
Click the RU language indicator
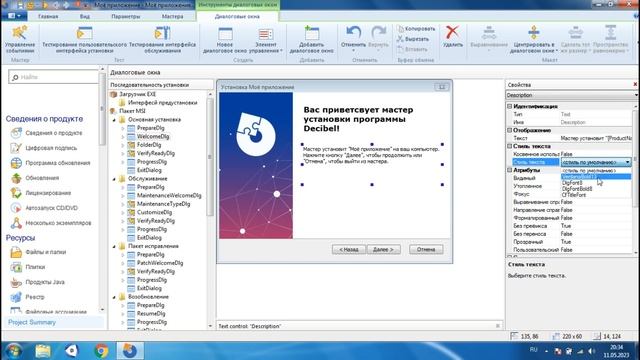[x=533, y=350]
